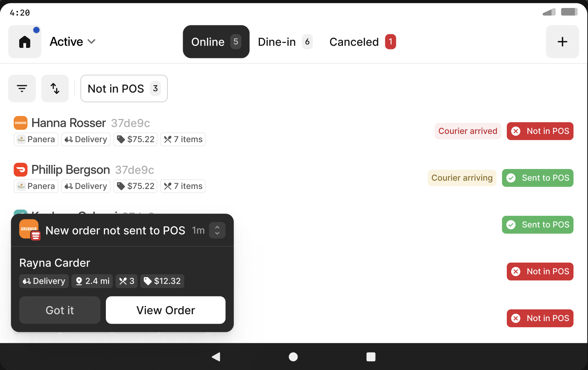
Task: Click DoorDash logo beside Phillip Bergson
Action: pyautogui.click(x=21, y=170)
